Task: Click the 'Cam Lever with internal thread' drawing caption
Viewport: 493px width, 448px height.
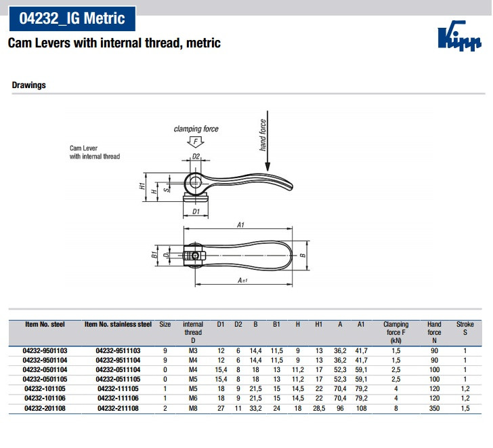Action: click(x=94, y=152)
